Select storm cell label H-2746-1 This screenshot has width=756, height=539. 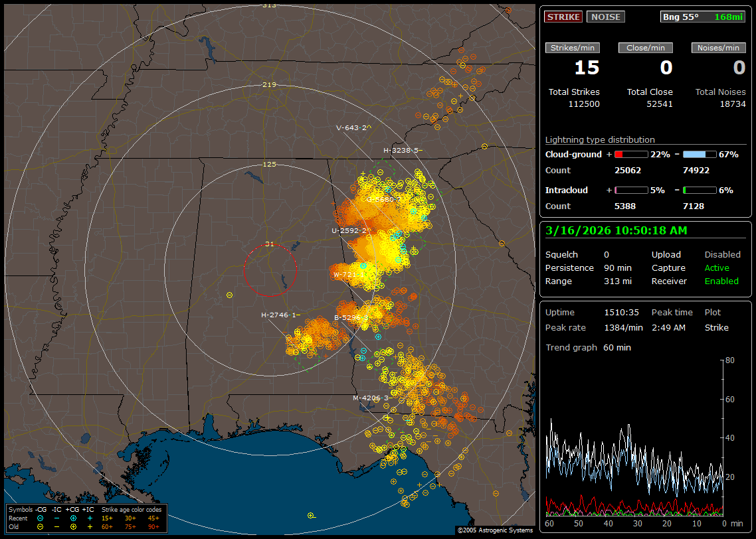(x=280, y=315)
